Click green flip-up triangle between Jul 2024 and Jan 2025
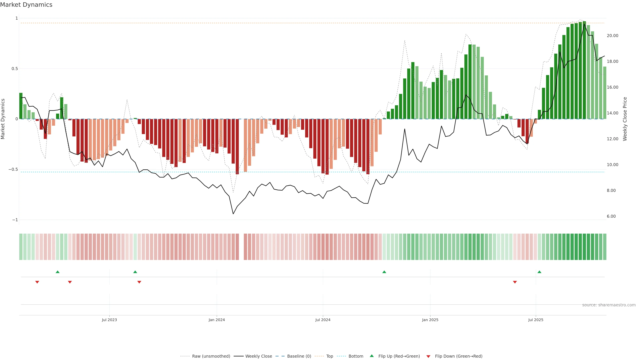The image size is (644, 362). coord(384,272)
